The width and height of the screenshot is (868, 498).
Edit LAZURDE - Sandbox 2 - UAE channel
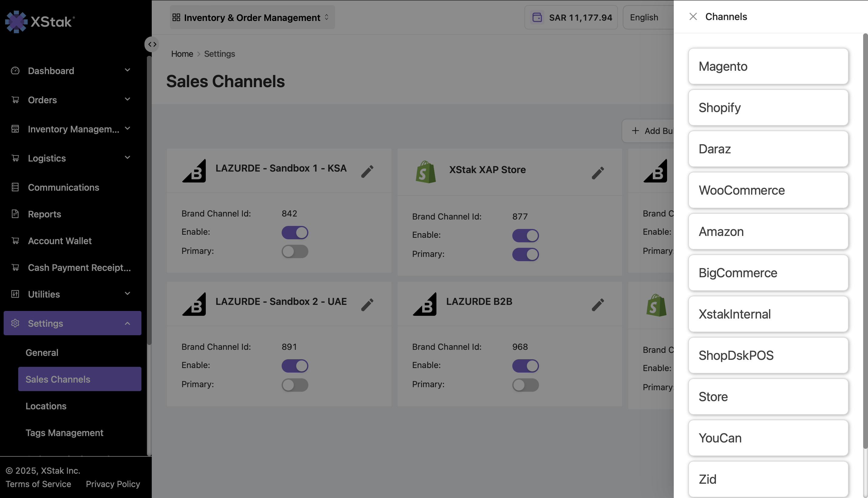tap(367, 305)
